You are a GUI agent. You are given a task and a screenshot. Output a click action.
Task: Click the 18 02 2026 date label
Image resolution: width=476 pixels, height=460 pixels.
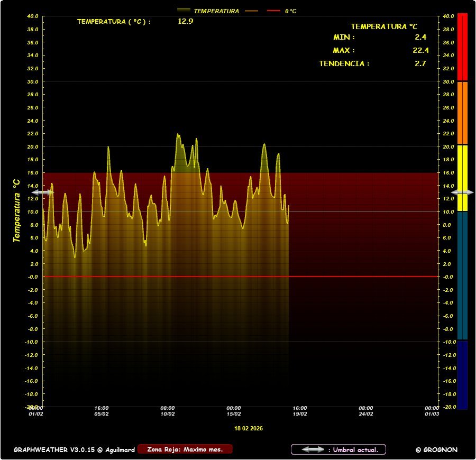[249, 428]
